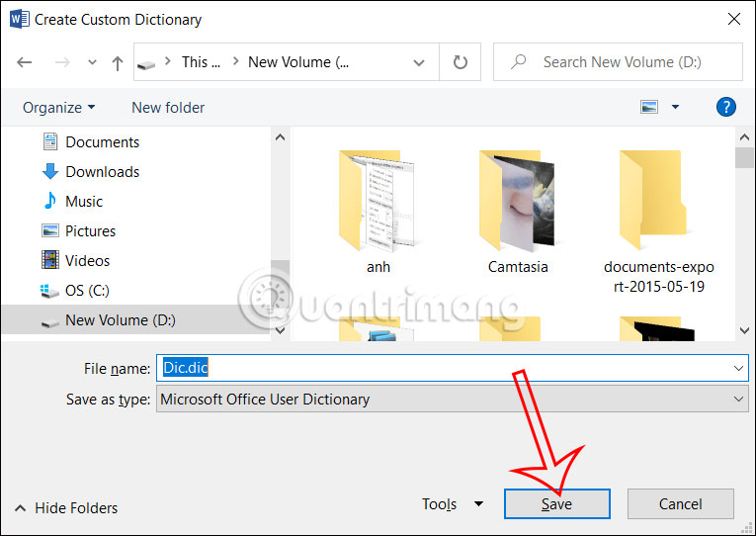Select Pictures in the navigation pane
Viewport: 756px width, 536px height.
[90, 231]
